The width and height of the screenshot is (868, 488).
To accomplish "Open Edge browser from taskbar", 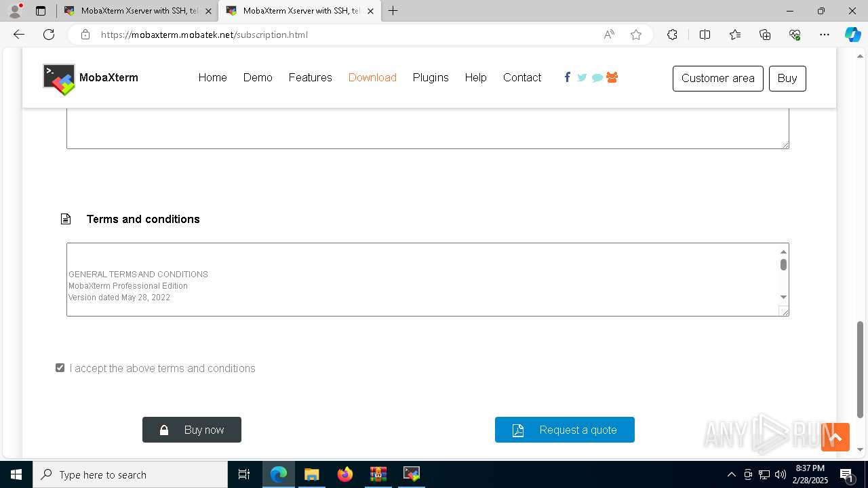I will tap(279, 474).
